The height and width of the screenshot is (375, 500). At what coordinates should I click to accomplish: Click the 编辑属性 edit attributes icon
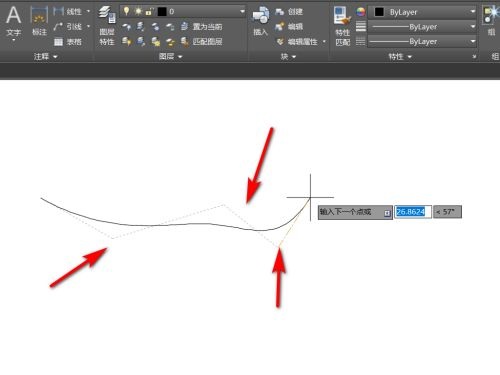(280, 41)
